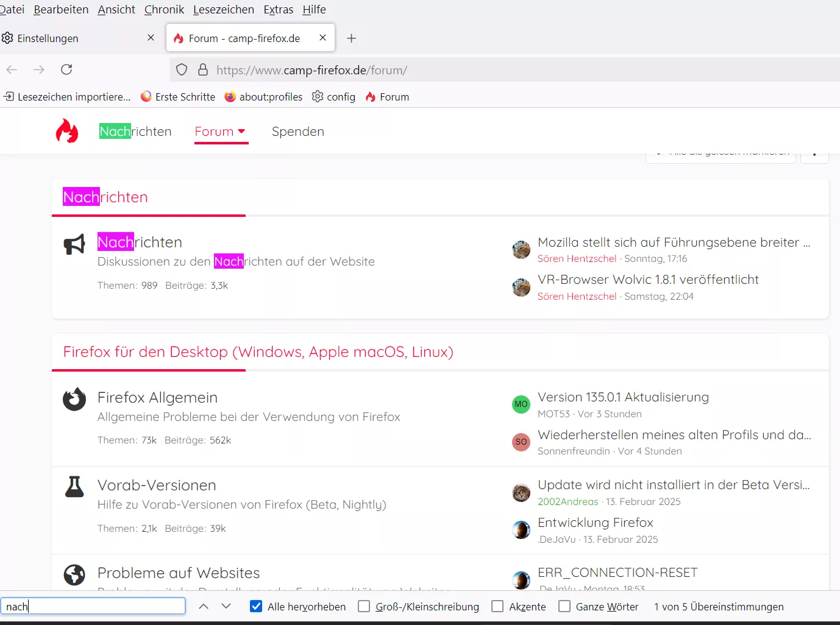
Task: Open thread Update wird nicht installiert
Action: (x=674, y=485)
